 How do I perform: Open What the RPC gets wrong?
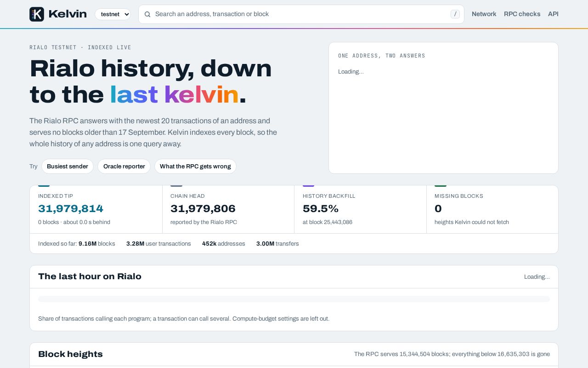point(195,167)
